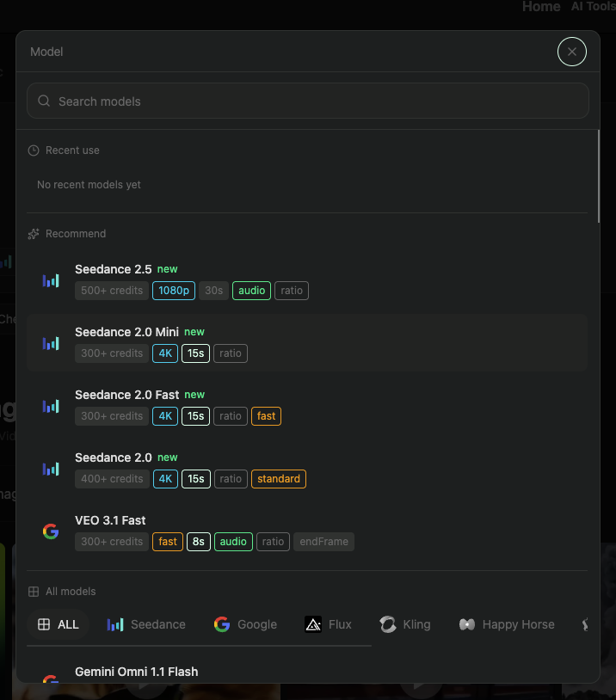Click the clock icon beside Recent use

click(x=34, y=150)
